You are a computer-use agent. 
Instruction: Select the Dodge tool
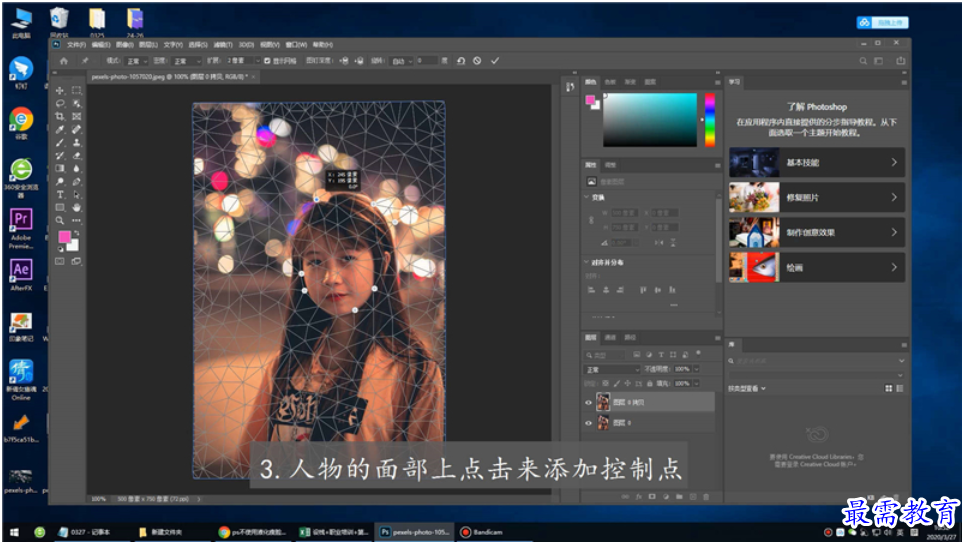[x=60, y=181]
